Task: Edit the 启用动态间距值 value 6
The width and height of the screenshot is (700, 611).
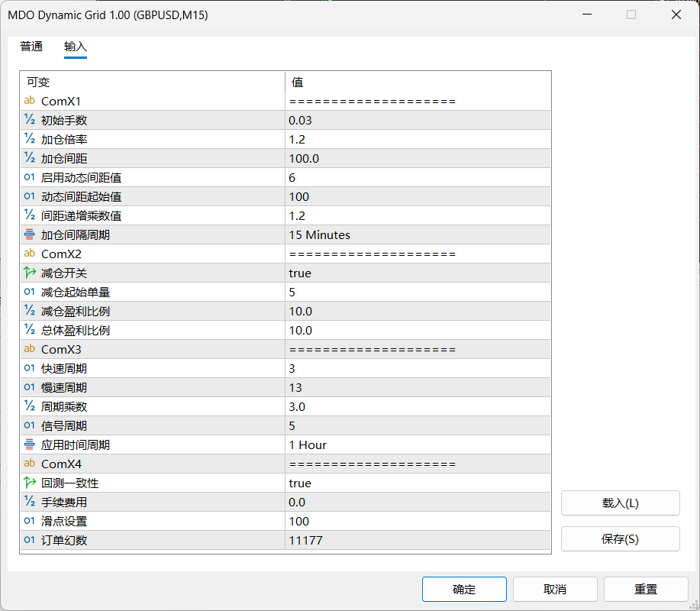Action: coord(418,177)
